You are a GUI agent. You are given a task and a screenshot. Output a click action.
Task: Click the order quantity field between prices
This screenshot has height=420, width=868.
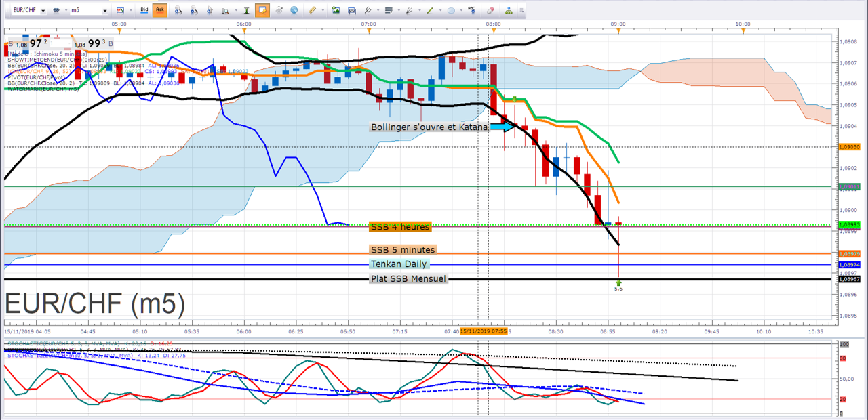[60, 43]
